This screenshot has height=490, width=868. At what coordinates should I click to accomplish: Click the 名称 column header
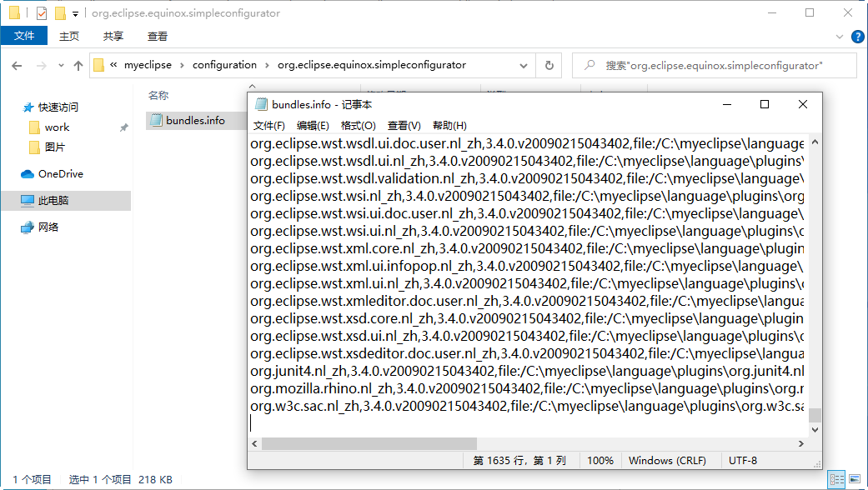click(x=158, y=95)
